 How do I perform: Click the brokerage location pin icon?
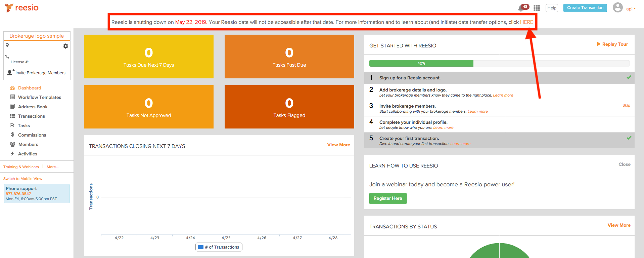(7, 45)
